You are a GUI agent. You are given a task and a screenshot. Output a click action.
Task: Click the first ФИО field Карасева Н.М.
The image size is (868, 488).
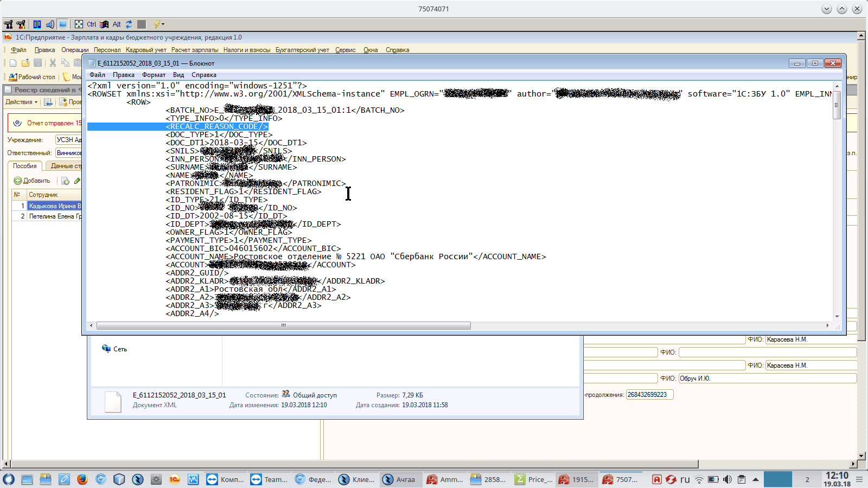811,339
